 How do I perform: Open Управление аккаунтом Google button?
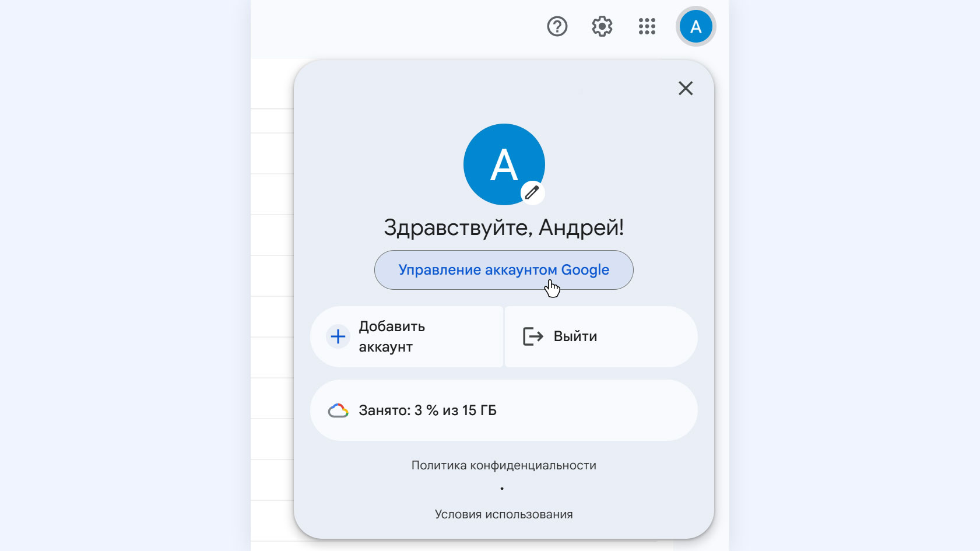pyautogui.click(x=504, y=270)
